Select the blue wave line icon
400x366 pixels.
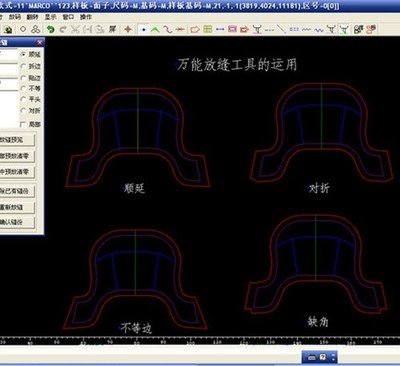pos(319,30)
